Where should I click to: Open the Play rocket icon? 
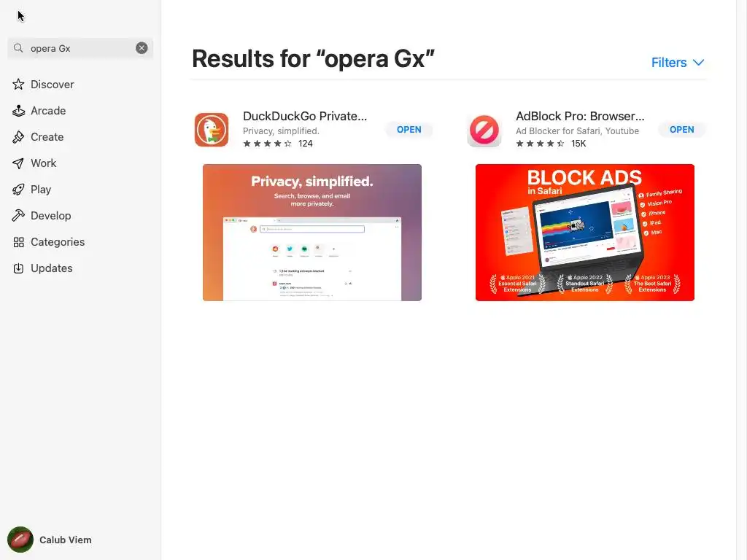(18, 190)
